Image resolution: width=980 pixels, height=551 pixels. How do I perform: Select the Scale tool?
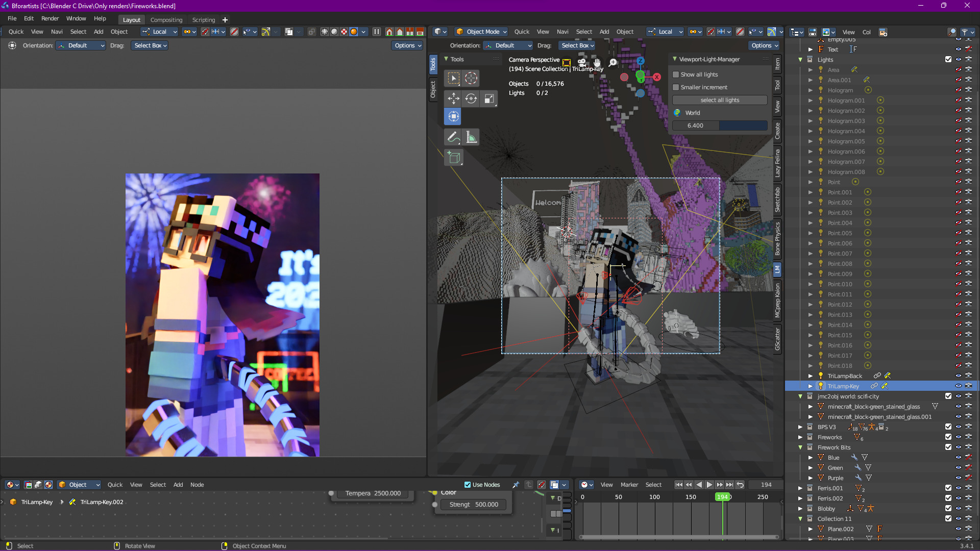click(489, 98)
